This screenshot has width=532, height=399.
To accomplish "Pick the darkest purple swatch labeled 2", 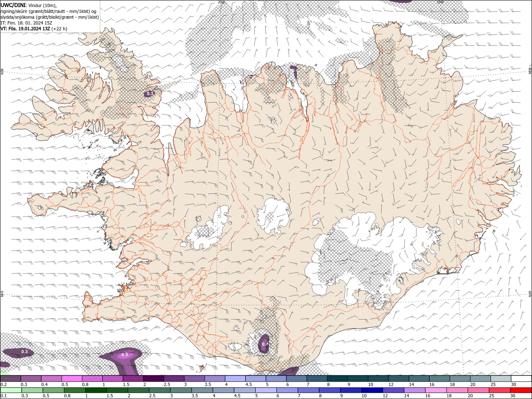I will 153,378.
